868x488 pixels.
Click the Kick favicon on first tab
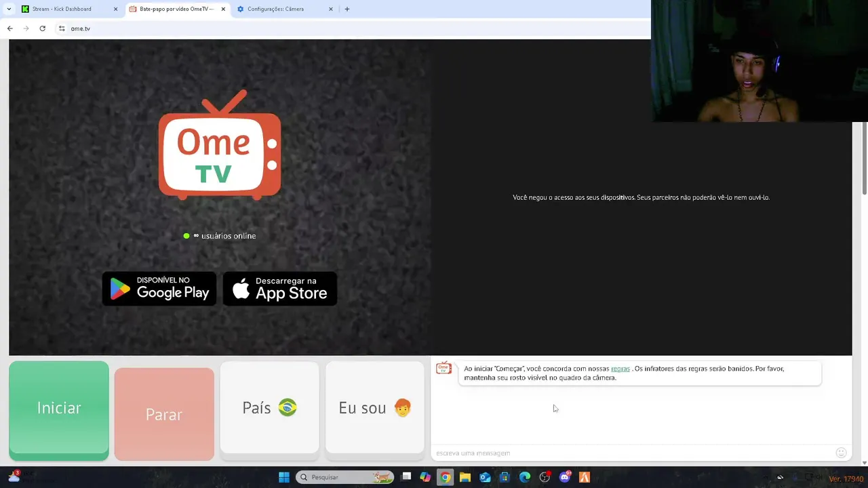(x=25, y=9)
